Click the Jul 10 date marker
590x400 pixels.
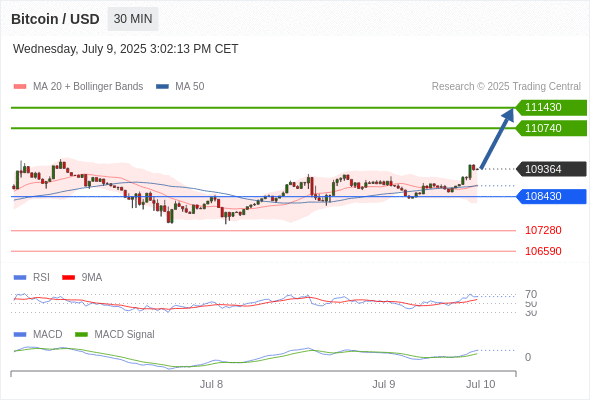pos(481,384)
